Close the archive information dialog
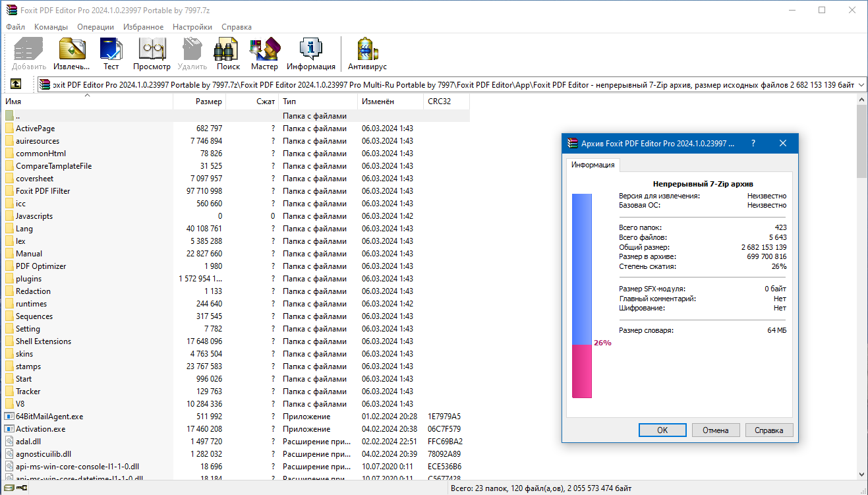Screen dimensions: 868x495 tap(783, 144)
